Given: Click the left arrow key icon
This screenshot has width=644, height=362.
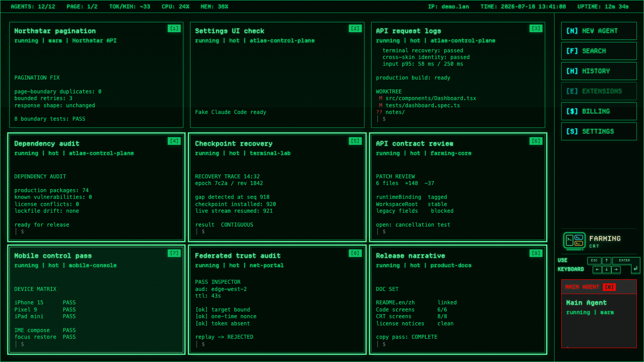Looking at the screenshot, I should 597,269.
